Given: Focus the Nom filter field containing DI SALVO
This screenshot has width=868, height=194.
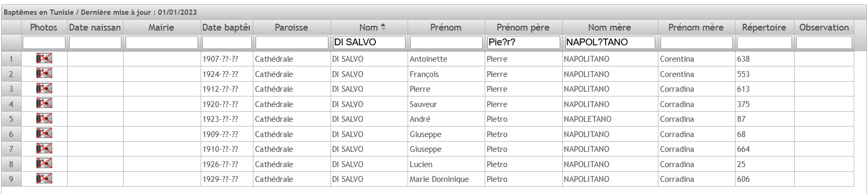Looking at the screenshot, I should 369,42.
